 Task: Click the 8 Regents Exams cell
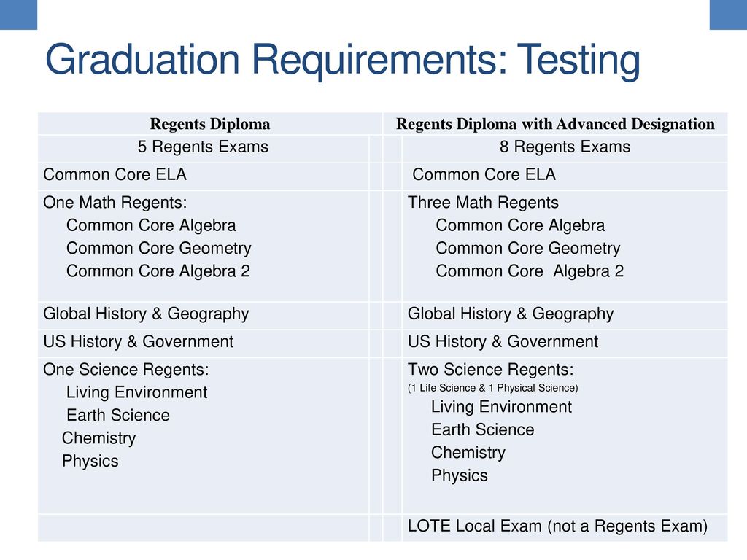tap(565, 147)
